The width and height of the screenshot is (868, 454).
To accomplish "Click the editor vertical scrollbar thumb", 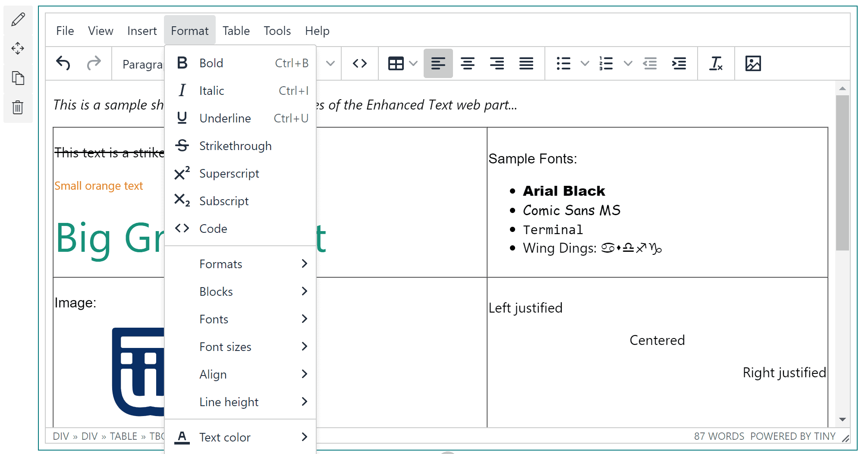I will 842,172.
